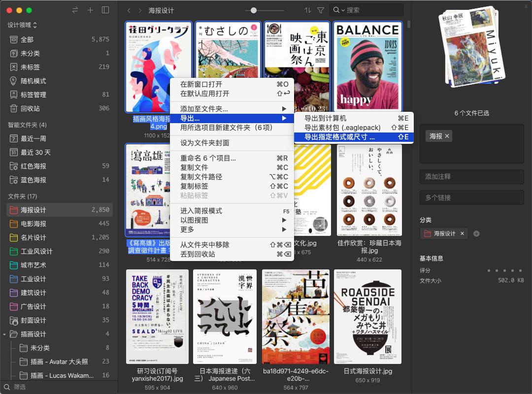
Task: Expand 更多 submenu
Action: pos(232,230)
